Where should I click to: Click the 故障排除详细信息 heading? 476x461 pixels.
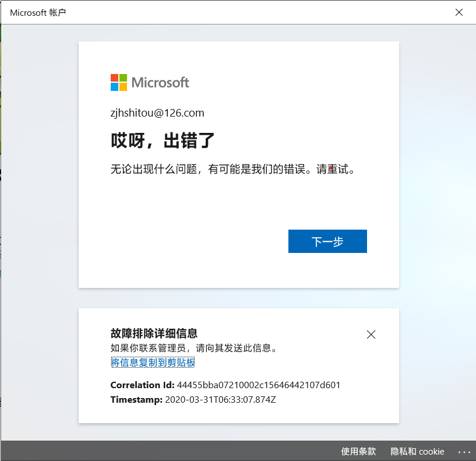coord(154,333)
